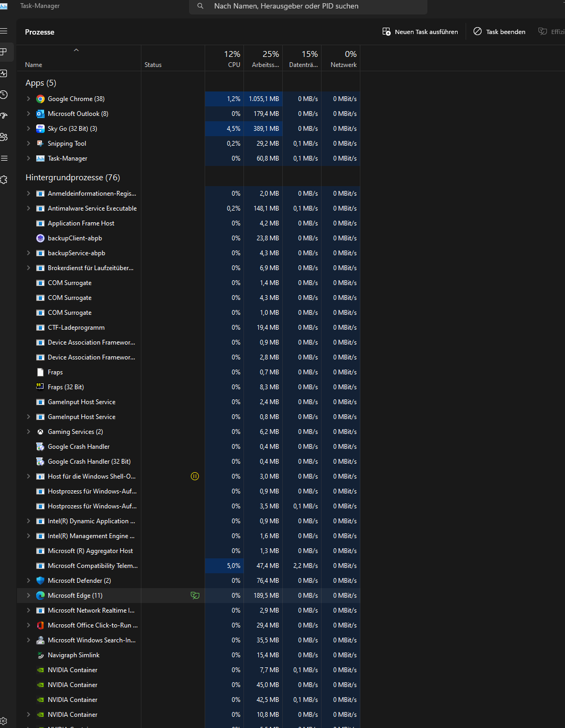Open the Startup apps view
This screenshot has height=728, width=565.
[x=4, y=115]
